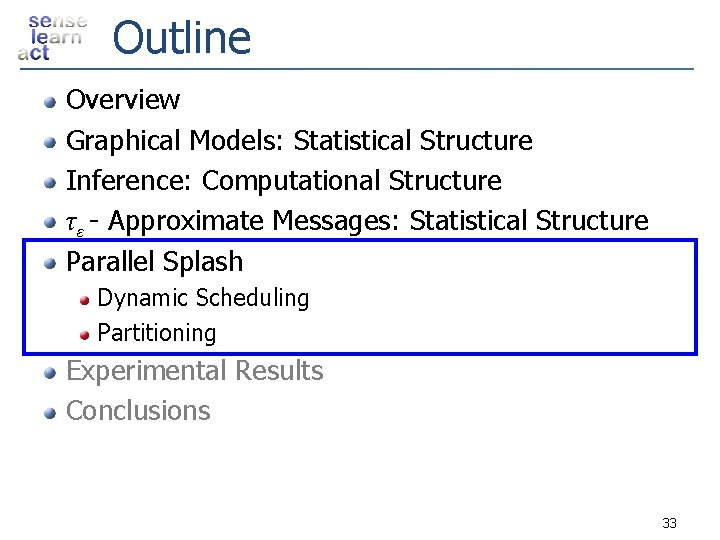Select the Parallel Splash heading
The width and height of the screenshot is (720, 540).
(x=154, y=262)
